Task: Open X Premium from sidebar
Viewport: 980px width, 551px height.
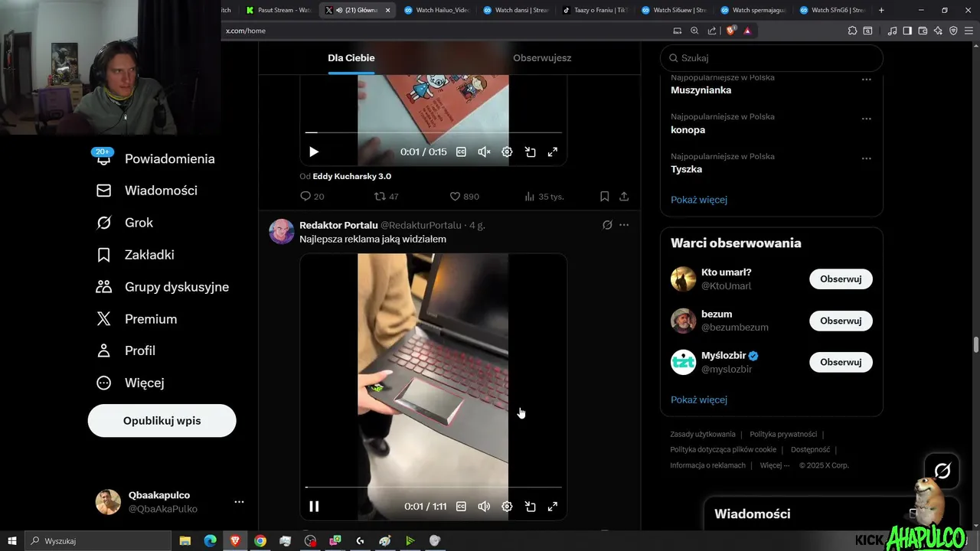Action: 136,319
